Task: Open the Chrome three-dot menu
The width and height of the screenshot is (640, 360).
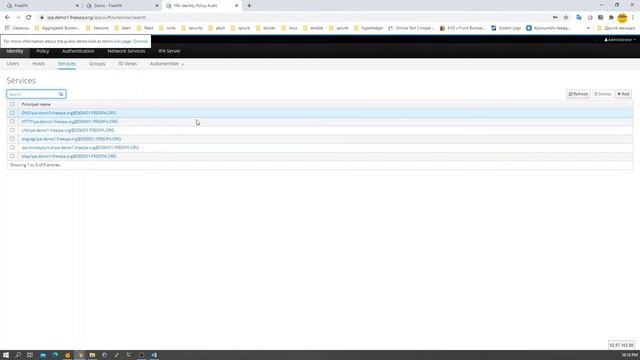Action: click(x=633, y=18)
